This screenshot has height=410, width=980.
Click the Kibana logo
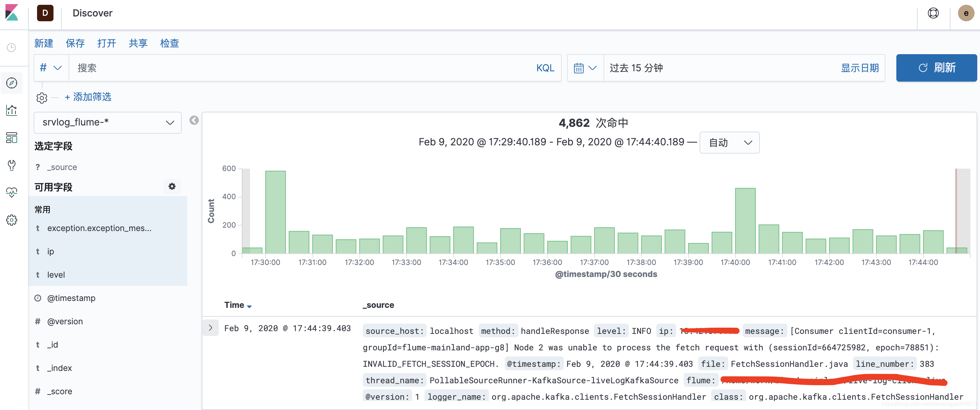(x=12, y=13)
